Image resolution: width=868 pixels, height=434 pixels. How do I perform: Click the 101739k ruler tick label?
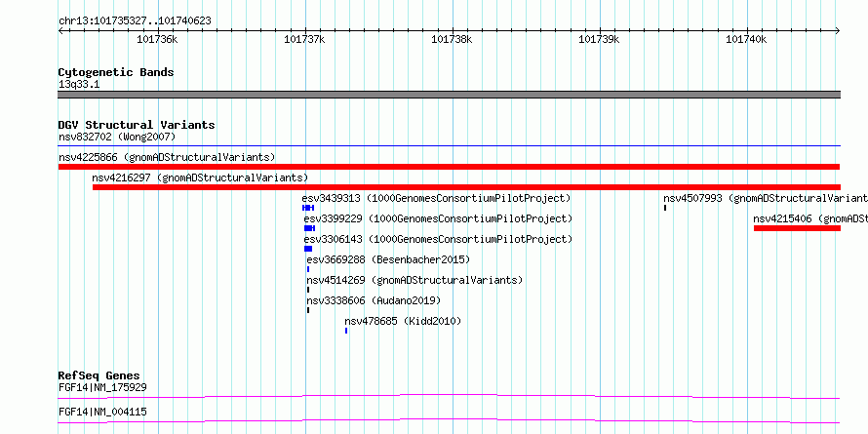(599, 39)
